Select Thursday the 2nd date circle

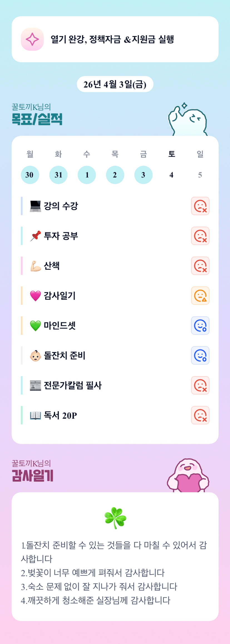(115, 175)
